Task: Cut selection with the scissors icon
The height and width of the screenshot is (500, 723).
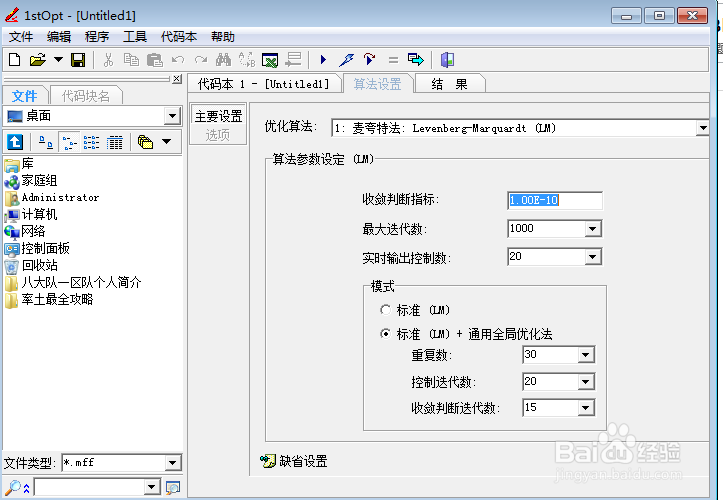Action: [108, 60]
